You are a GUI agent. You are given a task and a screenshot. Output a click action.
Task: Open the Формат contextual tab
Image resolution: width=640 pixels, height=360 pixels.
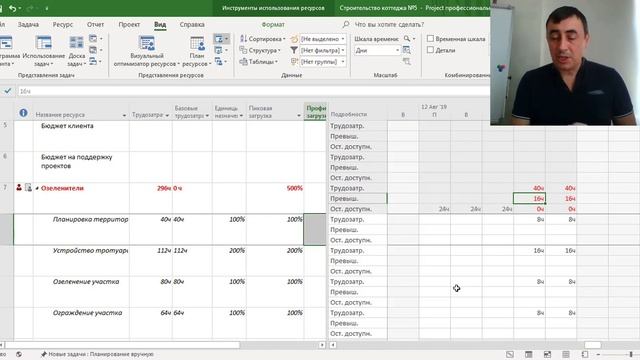point(273,24)
